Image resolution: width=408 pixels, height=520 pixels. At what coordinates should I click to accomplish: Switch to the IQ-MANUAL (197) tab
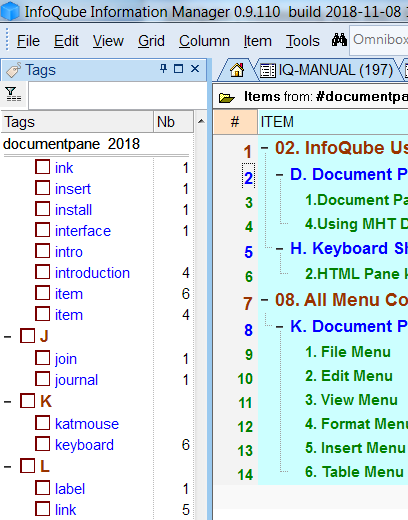(x=327, y=70)
